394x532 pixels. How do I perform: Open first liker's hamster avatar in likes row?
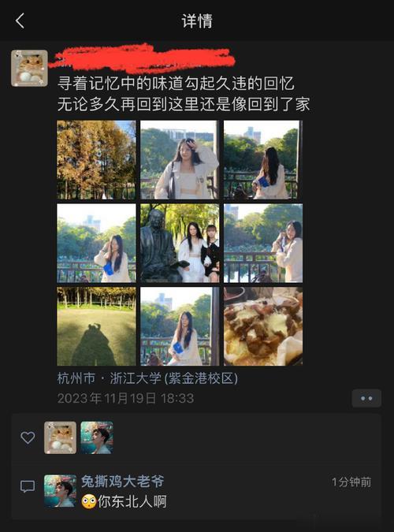click(60, 437)
